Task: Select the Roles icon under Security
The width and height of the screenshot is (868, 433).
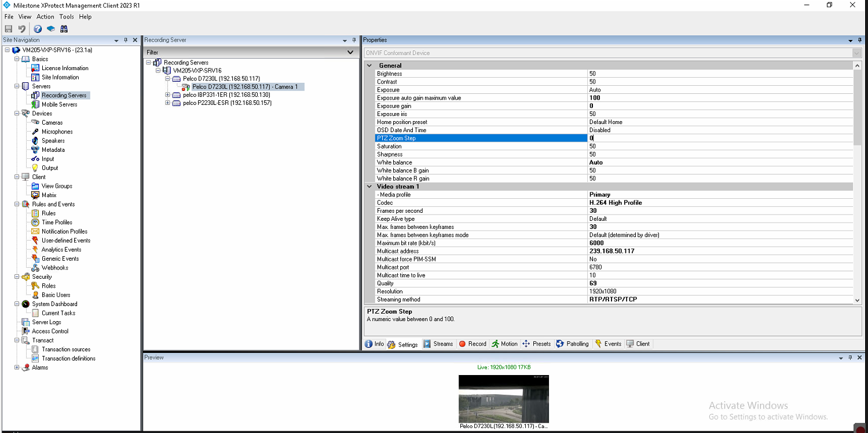Action: coord(35,286)
